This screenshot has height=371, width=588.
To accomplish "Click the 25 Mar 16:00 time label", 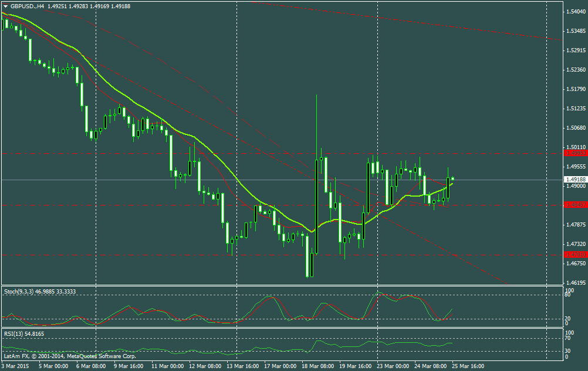I will click(468, 366).
